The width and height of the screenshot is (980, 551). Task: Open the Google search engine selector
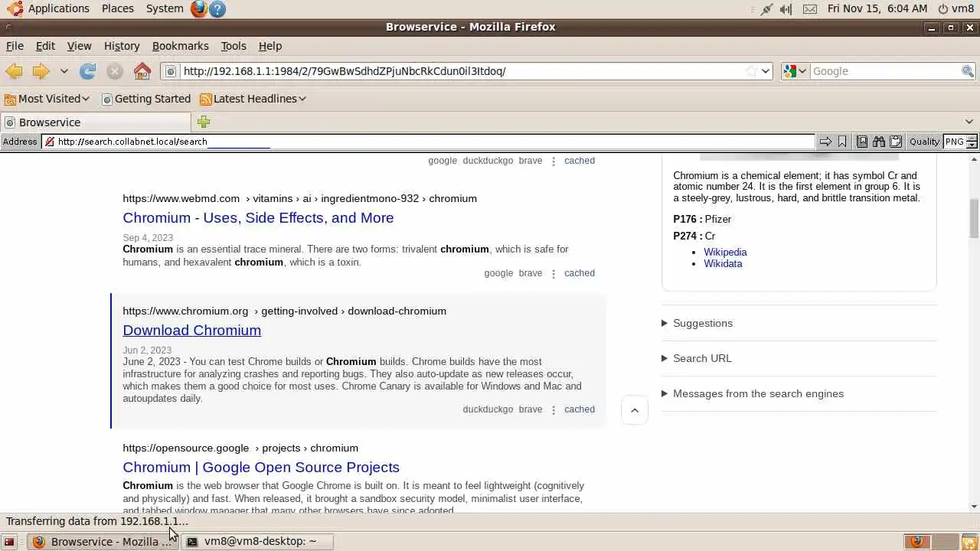[795, 71]
